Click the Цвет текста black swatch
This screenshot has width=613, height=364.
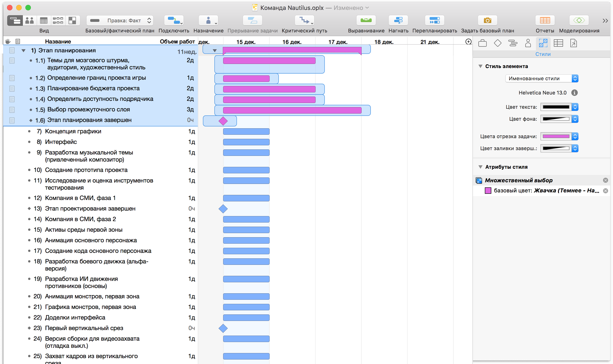click(x=556, y=107)
